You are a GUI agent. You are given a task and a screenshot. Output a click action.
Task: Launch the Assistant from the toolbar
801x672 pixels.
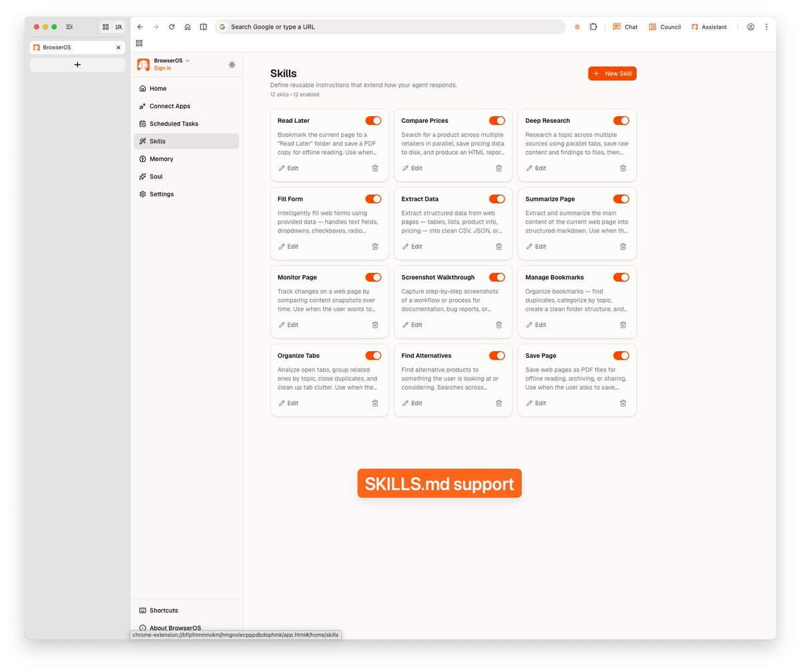pos(709,27)
